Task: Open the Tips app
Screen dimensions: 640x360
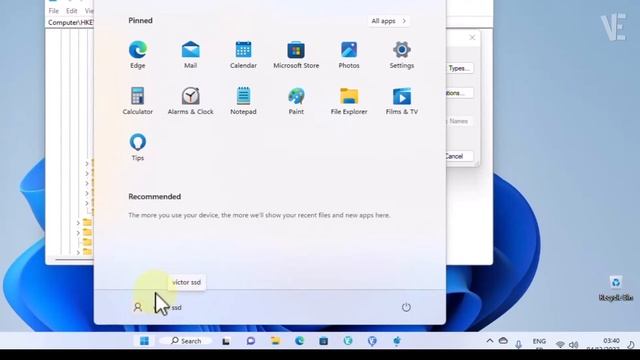Action: pos(138,147)
